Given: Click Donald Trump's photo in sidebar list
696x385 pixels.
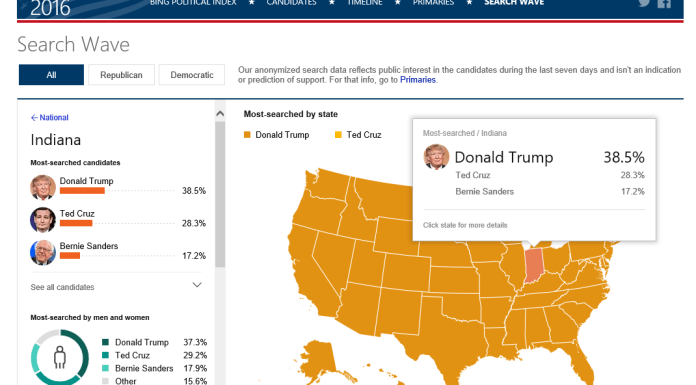Looking at the screenshot, I should coord(43,187).
